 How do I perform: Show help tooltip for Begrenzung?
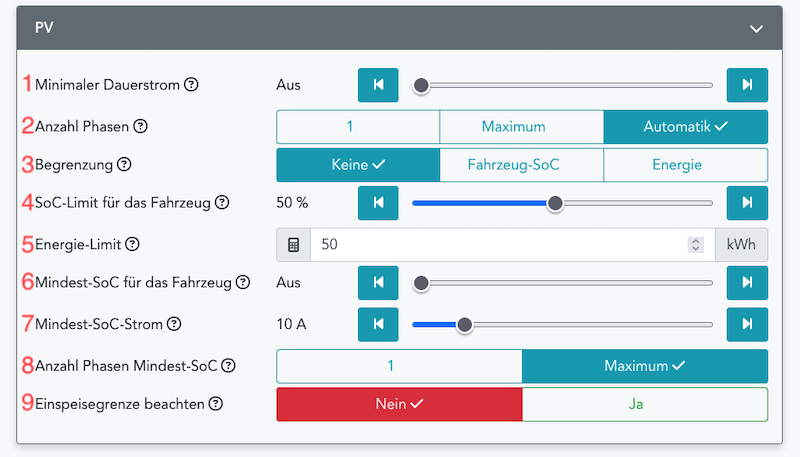coord(124,165)
